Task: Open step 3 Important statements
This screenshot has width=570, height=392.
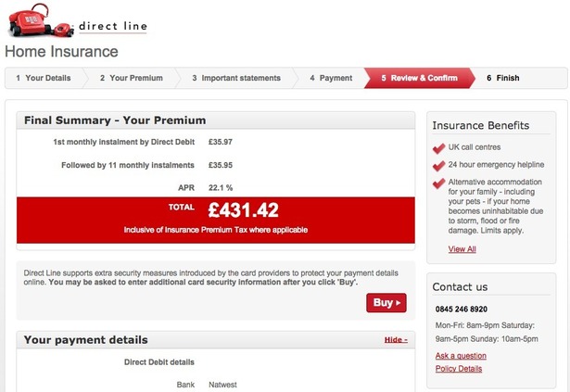Action: tap(235, 78)
